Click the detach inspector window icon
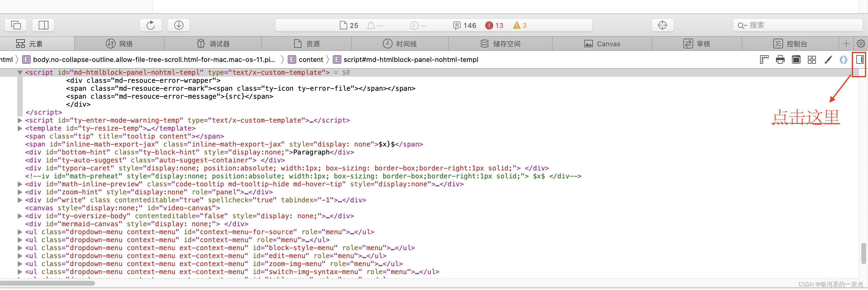 16,25
